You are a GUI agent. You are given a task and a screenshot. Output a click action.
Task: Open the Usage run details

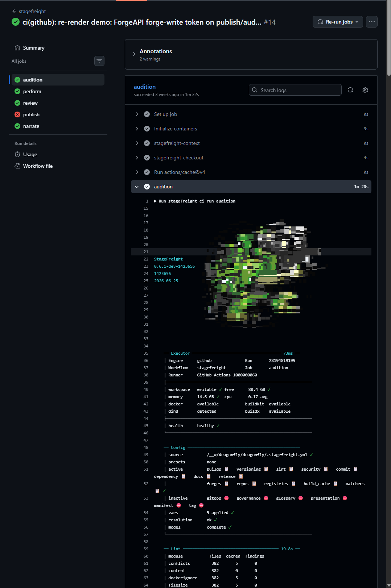point(30,154)
